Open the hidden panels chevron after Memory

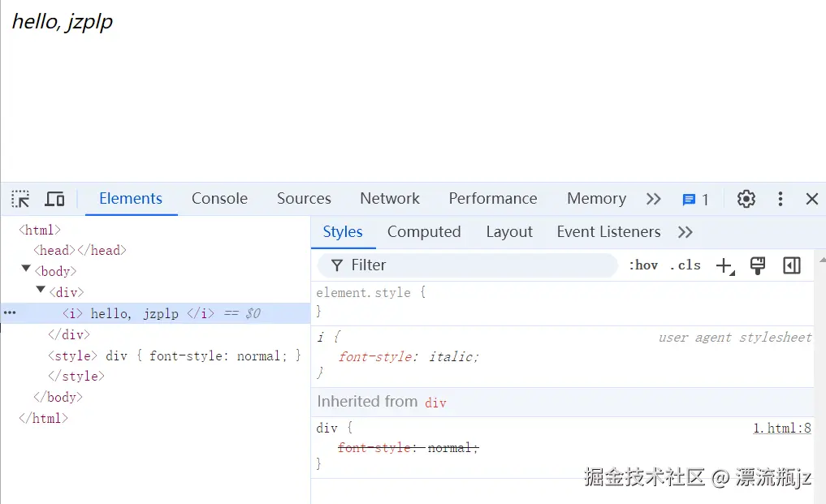655,198
